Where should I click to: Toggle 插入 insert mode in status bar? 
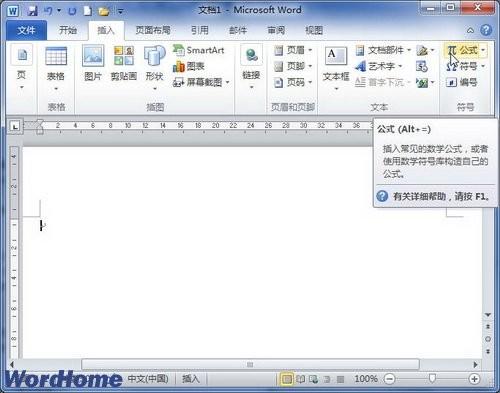pos(191,379)
